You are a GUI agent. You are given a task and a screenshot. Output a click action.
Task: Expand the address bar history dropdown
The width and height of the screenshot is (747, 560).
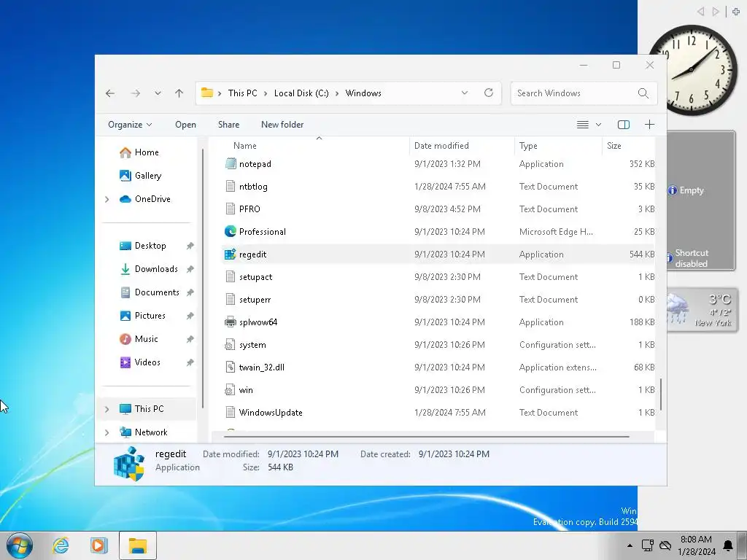[x=465, y=93]
